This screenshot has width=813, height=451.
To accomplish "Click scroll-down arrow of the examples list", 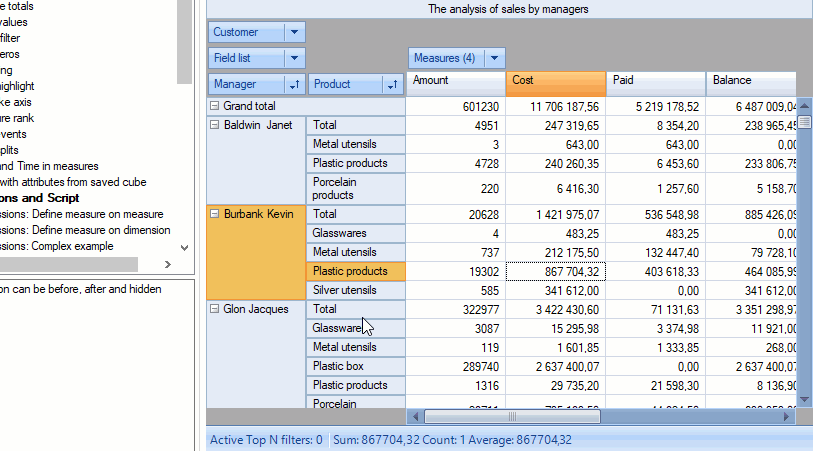I will click(184, 247).
